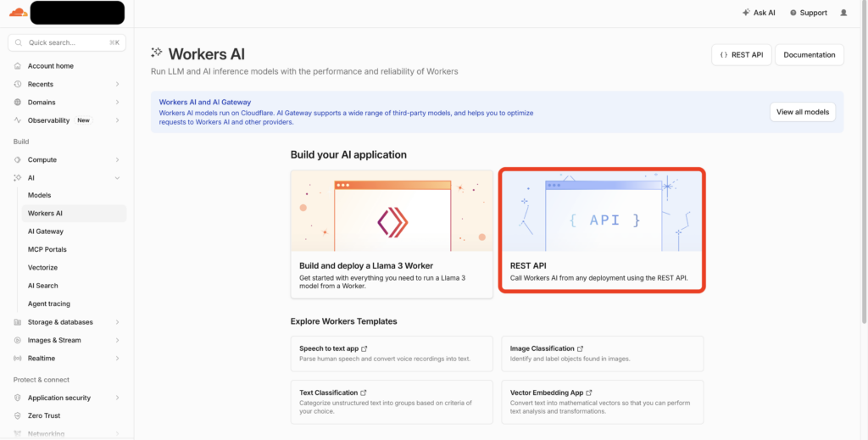
Task: Click external link icon beside Vector Embedding App
Action: 589,393
